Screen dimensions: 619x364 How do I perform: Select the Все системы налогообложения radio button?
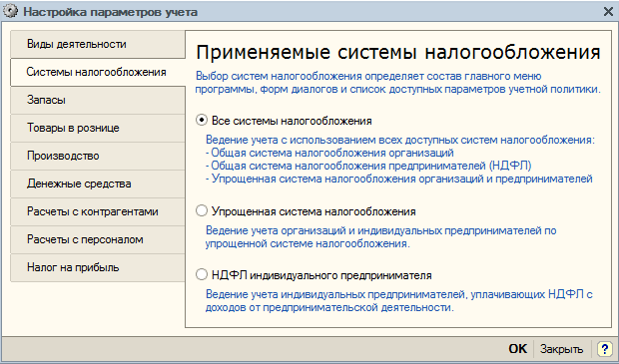[202, 120]
